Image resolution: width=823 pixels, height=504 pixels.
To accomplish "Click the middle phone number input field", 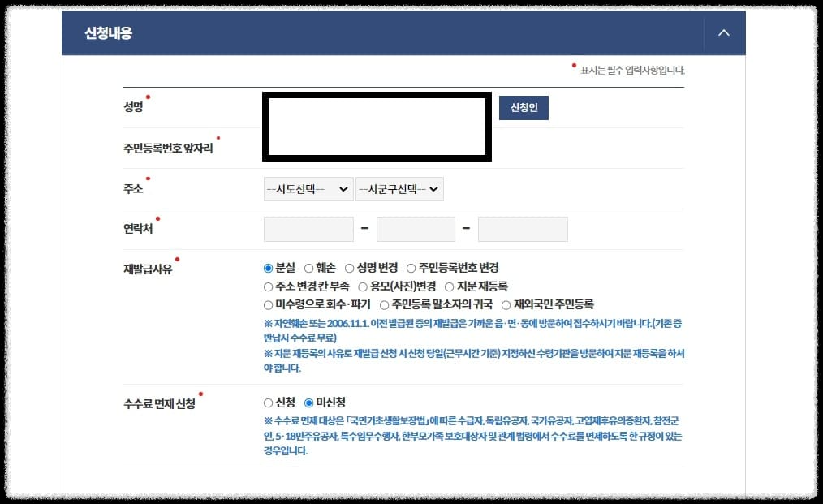I will 415,228.
